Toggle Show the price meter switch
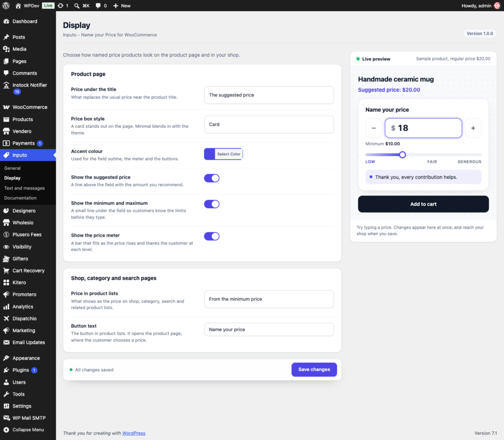 [212, 236]
